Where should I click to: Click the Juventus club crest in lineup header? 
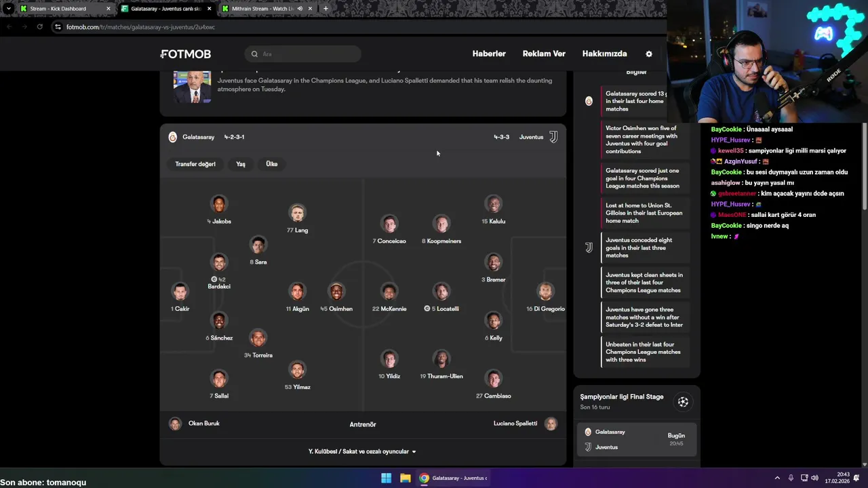pyautogui.click(x=553, y=137)
